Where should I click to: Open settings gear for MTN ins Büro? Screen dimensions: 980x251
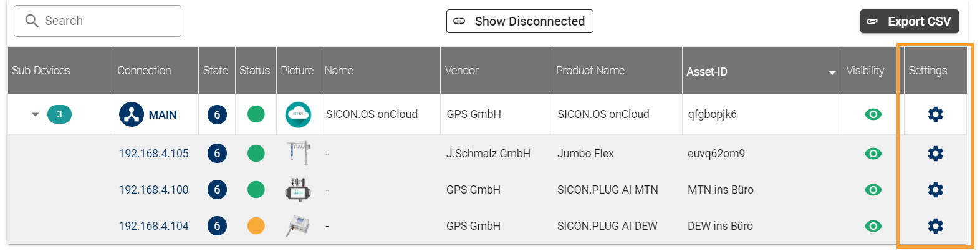935,190
